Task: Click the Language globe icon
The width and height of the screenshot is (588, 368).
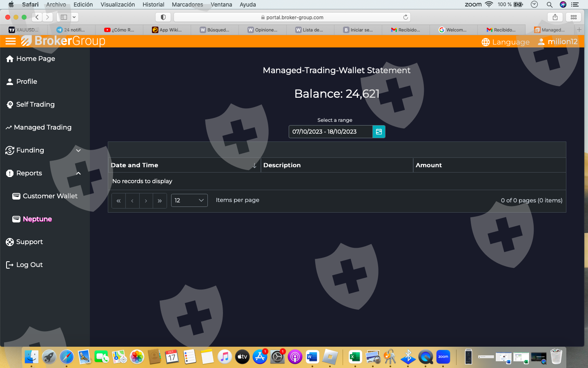Action: (x=486, y=42)
